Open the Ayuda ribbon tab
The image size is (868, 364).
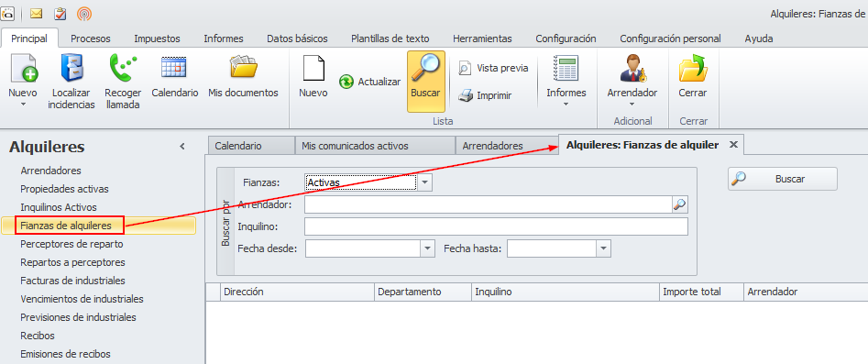pyautogui.click(x=759, y=39)
